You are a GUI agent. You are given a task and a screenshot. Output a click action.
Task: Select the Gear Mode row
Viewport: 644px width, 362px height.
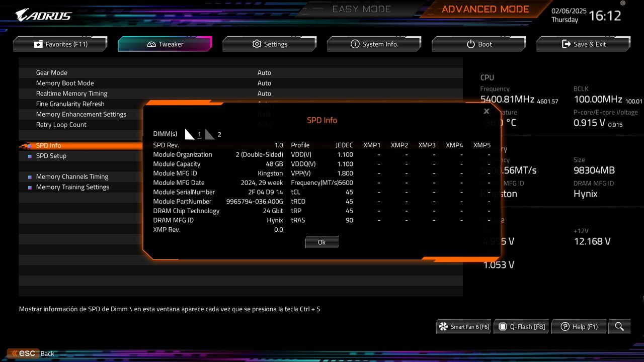(240, 73)
